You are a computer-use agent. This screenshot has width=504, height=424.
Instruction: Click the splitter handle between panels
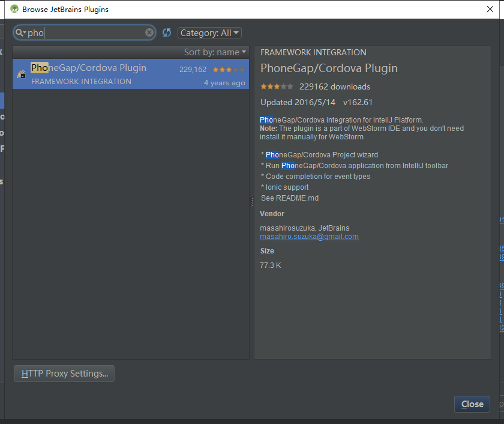click(x=251, y=202)
